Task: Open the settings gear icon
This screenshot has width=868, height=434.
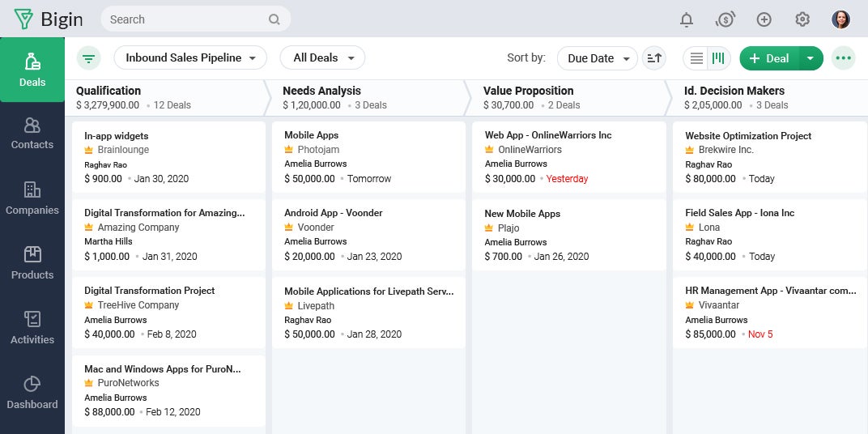Action: click(802, 19)
